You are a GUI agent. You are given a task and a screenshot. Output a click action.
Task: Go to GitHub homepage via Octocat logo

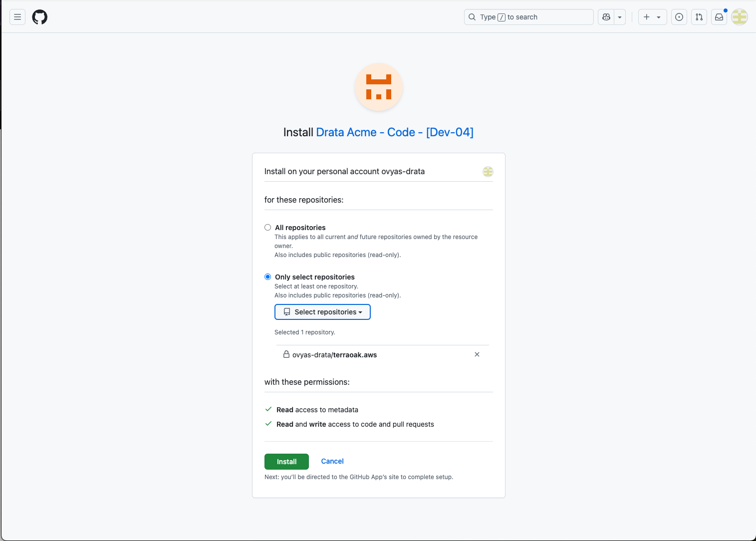pos(40,17)
